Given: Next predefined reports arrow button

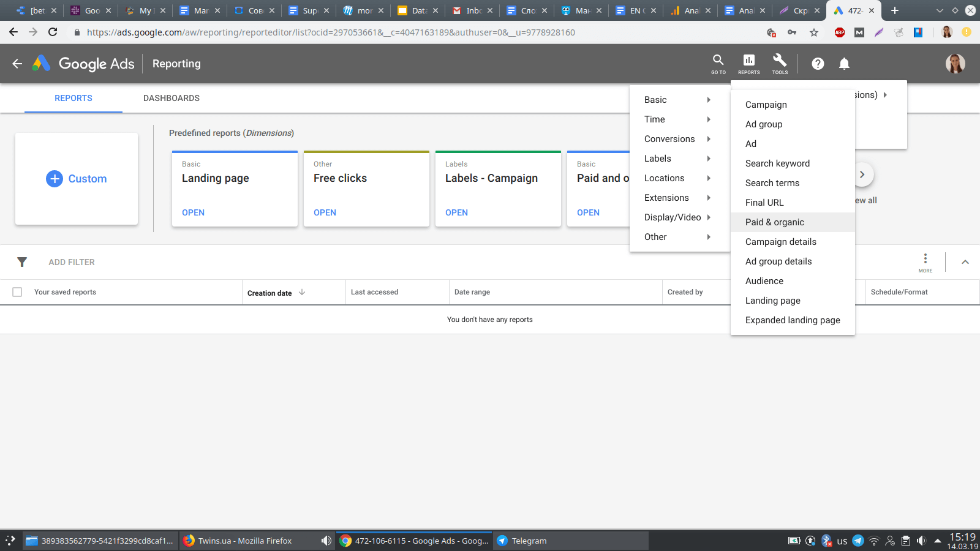Looking at the screenshot, I should 862,174.
